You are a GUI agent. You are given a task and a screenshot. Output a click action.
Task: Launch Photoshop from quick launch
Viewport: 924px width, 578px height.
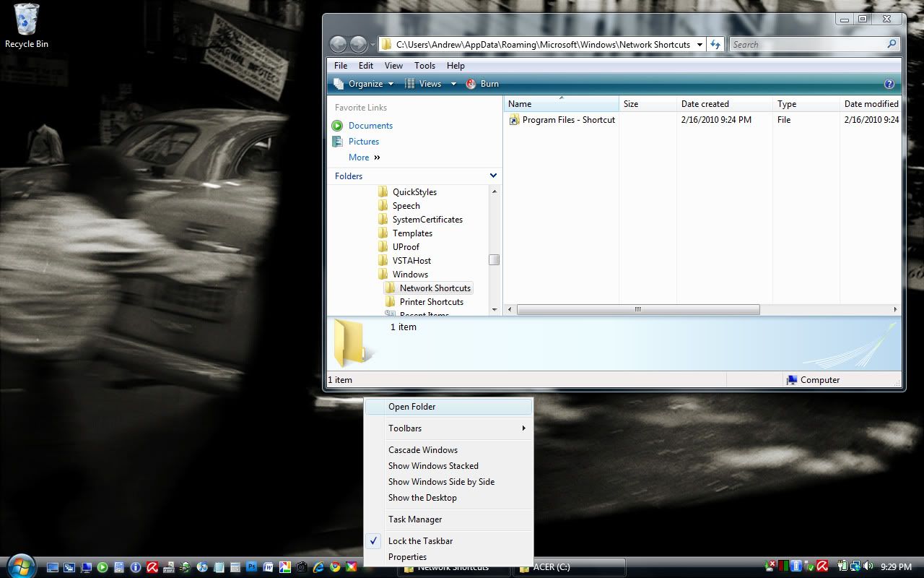pyautogui.click(x=252, y=567)
